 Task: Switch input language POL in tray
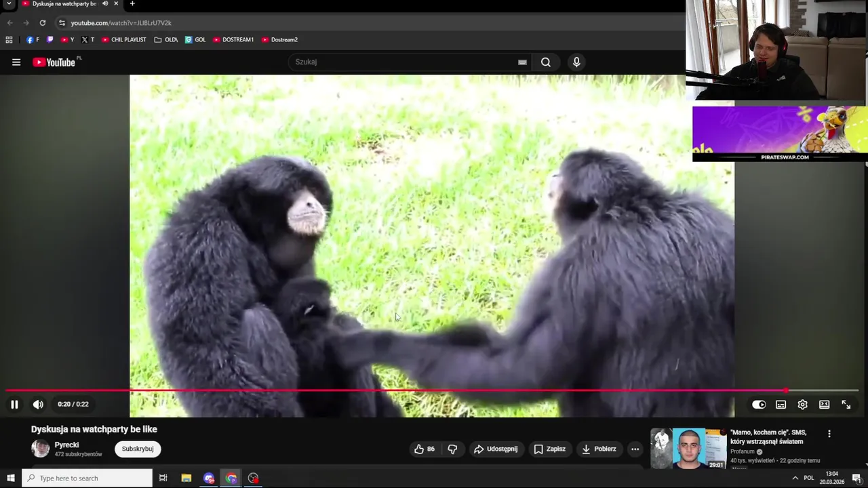808,479
